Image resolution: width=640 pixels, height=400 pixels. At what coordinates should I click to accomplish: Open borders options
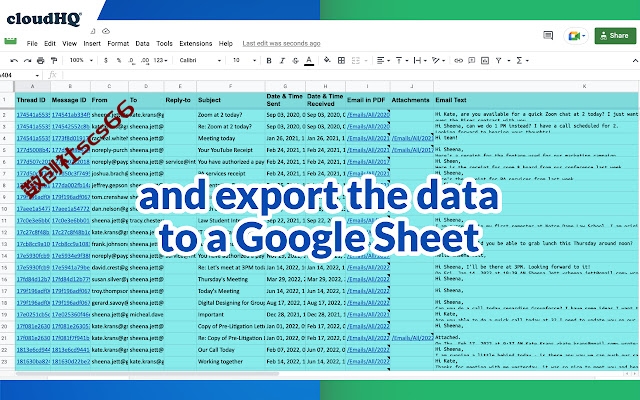(x=342, y=60)
